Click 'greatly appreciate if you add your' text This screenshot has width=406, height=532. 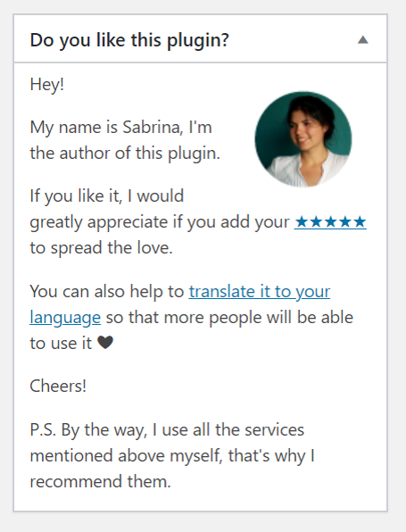tap(160, 222)
